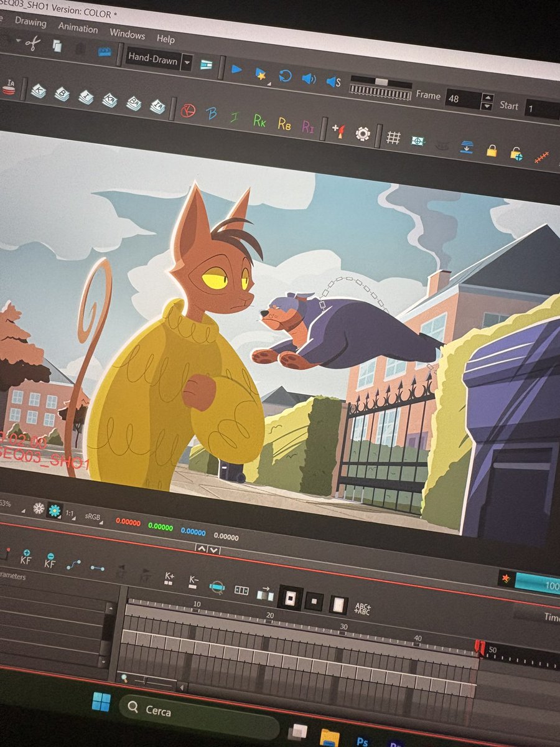The width and height of the screenshot is (560, 747).
Task: Click the grey snowflake render mode icon
Action: [x=39, y=508]
